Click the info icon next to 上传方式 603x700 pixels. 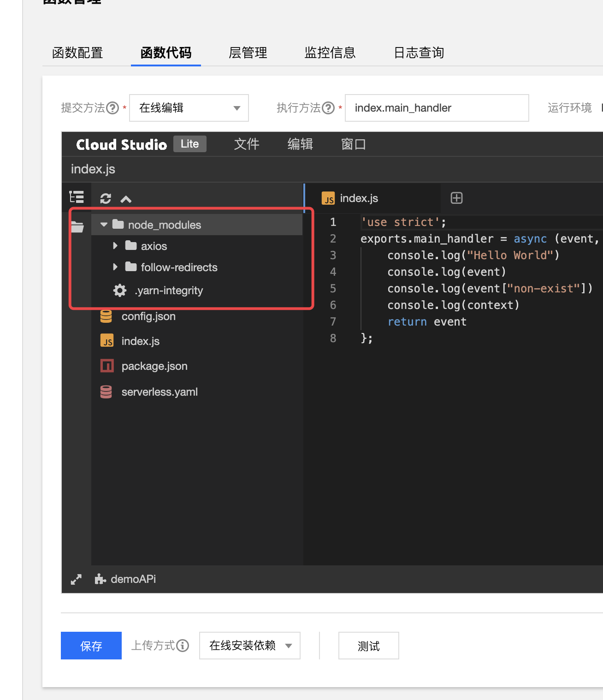coord(183,646)
